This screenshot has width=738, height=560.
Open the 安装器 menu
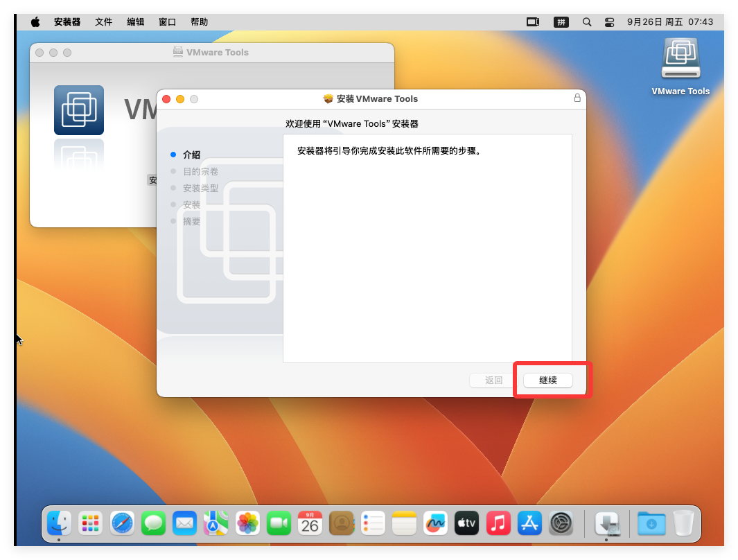coord(67,21)
